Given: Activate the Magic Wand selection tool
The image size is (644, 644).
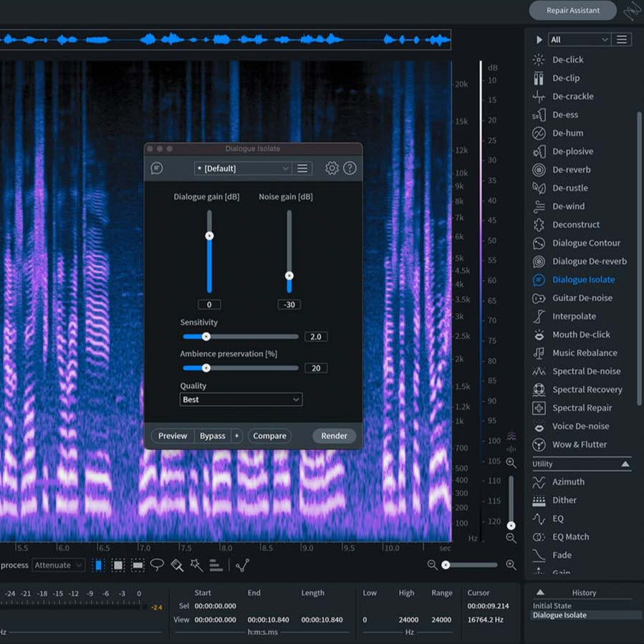Looking at the screenshot, I should coord(197,564).
